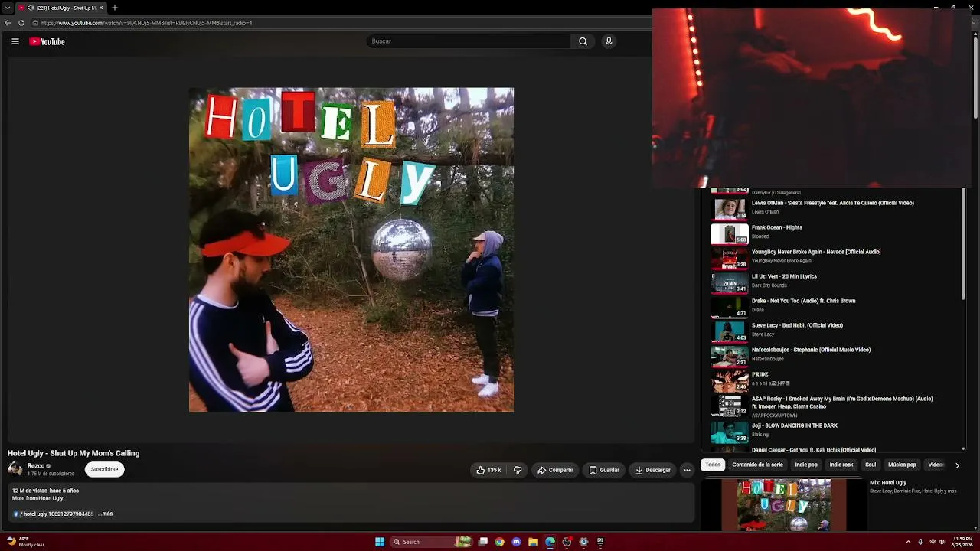
Task: Open Microsoft Edge from the taskbar
Action: coord(550,542)
